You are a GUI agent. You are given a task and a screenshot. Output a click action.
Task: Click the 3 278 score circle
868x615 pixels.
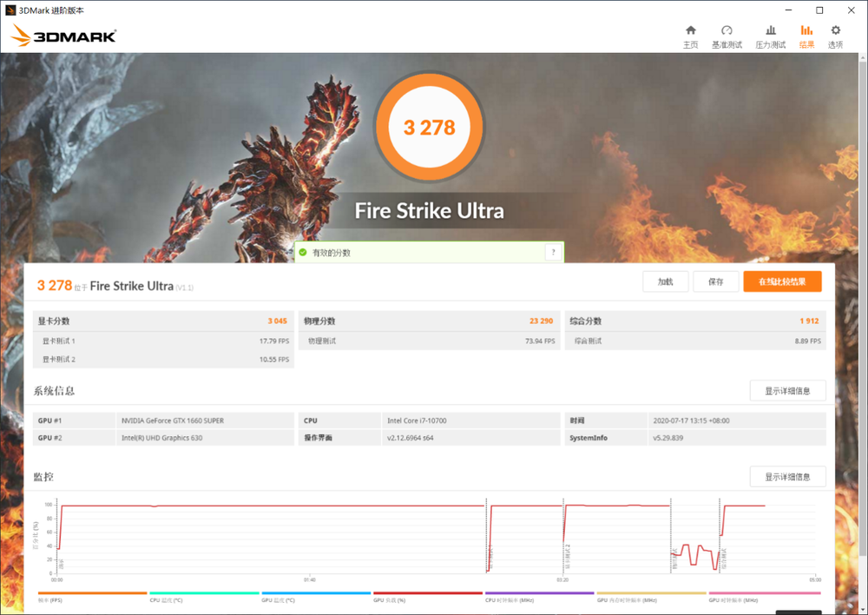tap(429, 127)
